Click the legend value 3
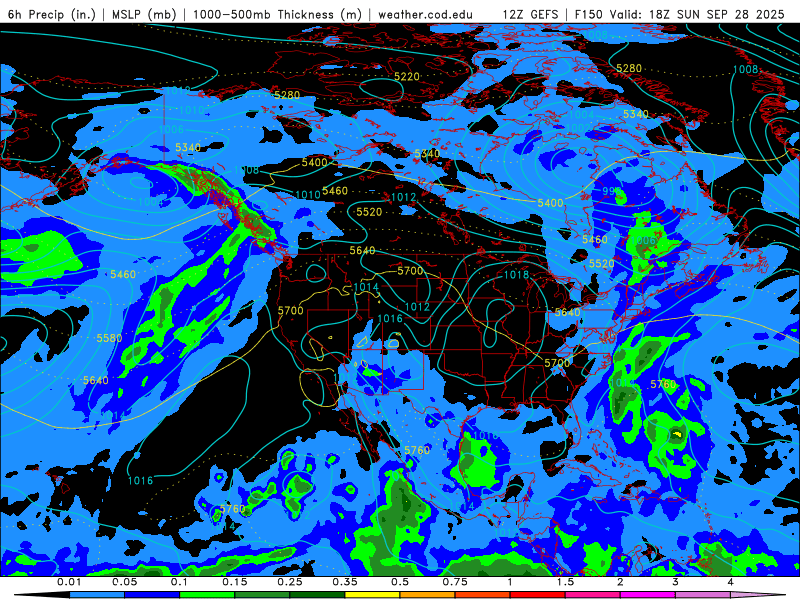The image size is (800, 600). tap(676, 582)
